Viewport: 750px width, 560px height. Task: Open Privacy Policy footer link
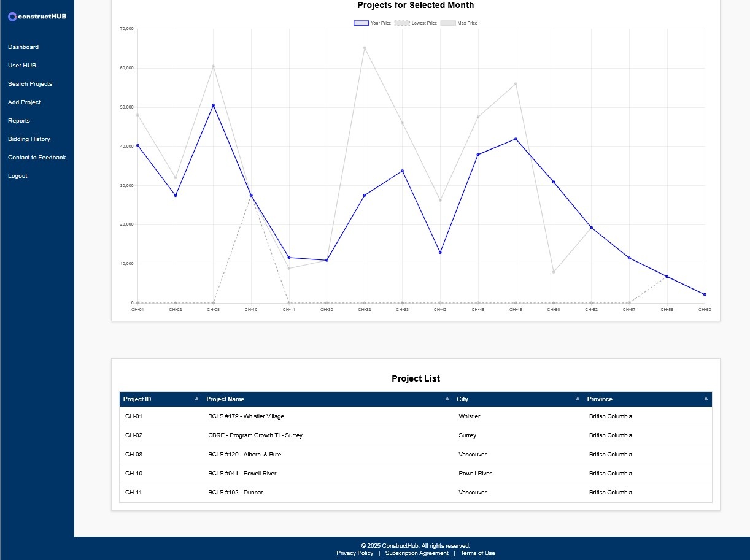click(x=355, y=553)
